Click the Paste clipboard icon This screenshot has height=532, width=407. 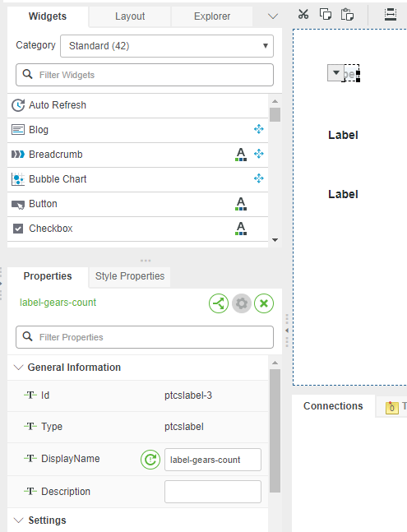click(x=347, y=14)
